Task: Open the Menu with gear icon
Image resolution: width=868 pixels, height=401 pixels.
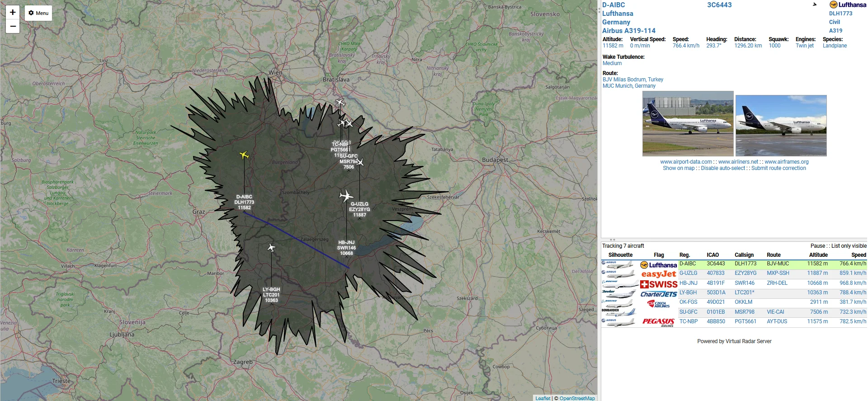Action: pyautogui.click(x=38, y=13)
